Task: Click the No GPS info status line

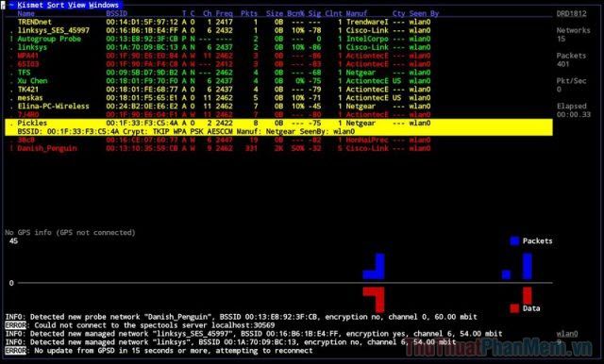Action: (x=70, y=232)
